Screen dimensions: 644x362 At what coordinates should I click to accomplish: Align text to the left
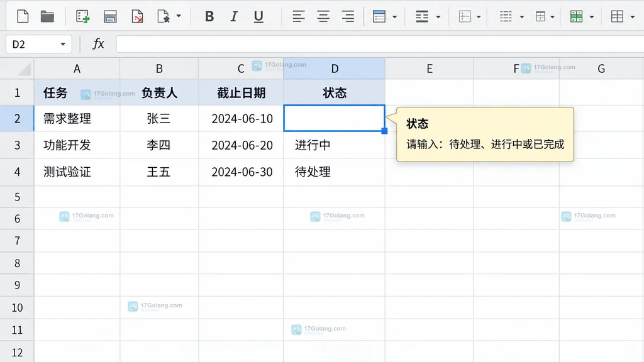(299, 17)
